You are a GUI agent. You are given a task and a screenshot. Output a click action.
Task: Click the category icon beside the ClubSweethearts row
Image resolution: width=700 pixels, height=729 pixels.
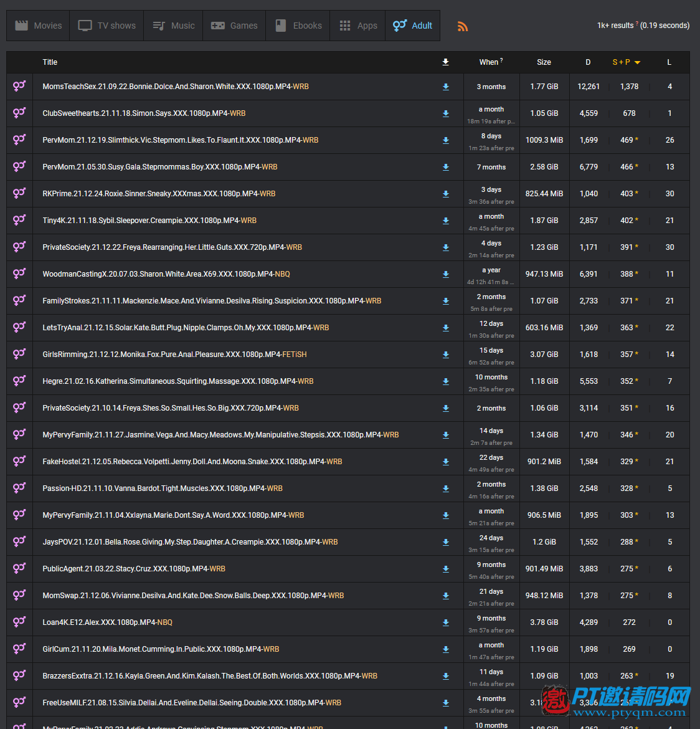19,113
